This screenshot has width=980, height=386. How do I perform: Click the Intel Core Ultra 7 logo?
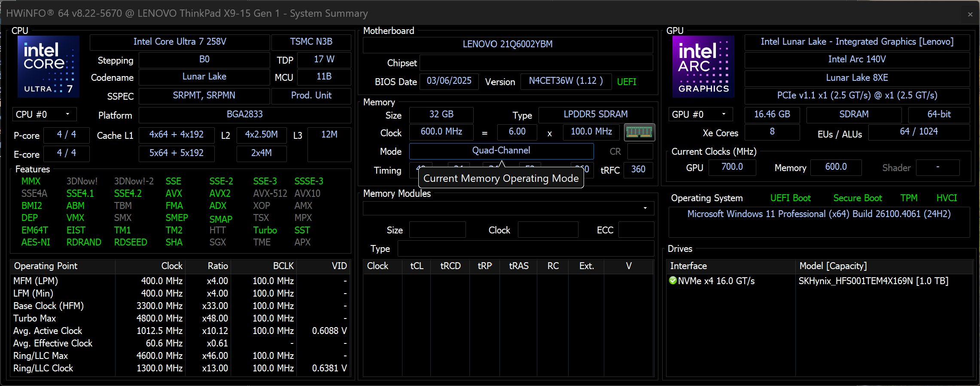49,67
